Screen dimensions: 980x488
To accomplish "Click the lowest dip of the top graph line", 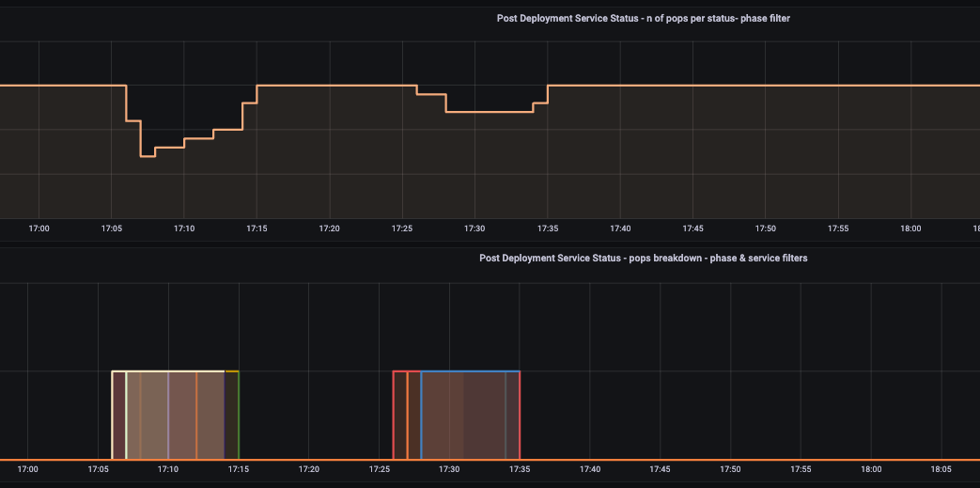I will coord(148,156).
